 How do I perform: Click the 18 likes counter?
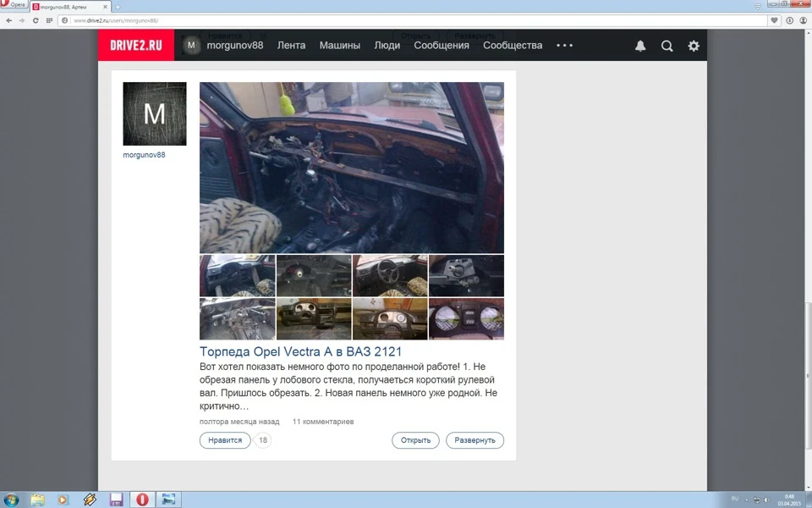[x=263, y=440]
